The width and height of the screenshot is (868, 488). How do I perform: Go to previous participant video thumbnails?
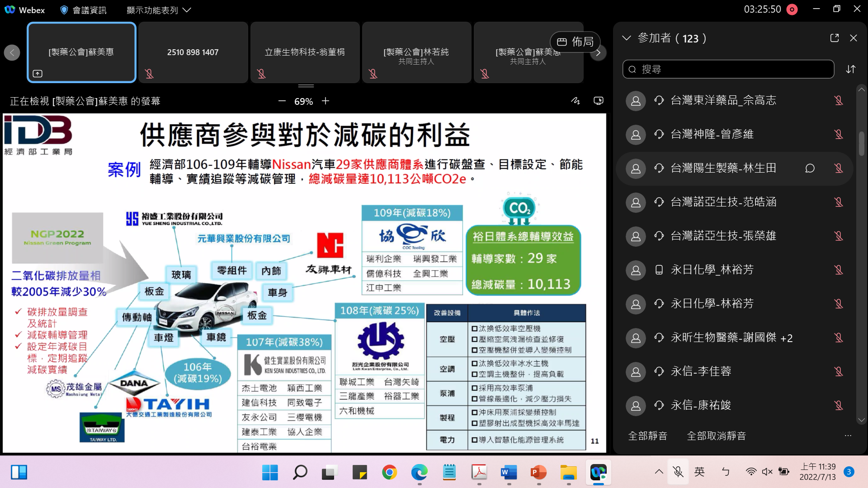point(12,52)
